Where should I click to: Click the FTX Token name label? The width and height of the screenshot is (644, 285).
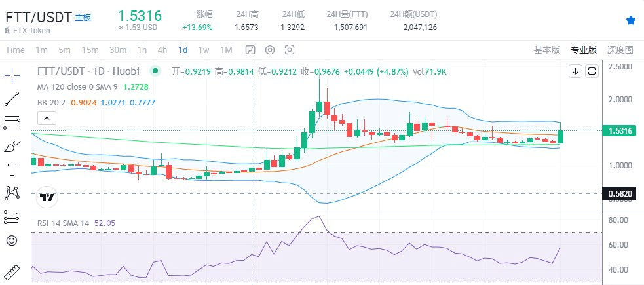pos(31,30)
